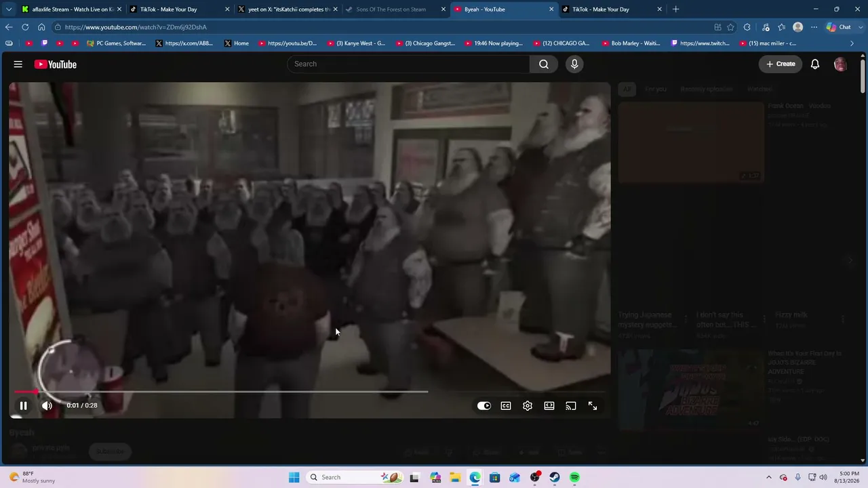The image size is (868, 488).
Task: Submit search with the magnifier button
Action: pos(544,64)
